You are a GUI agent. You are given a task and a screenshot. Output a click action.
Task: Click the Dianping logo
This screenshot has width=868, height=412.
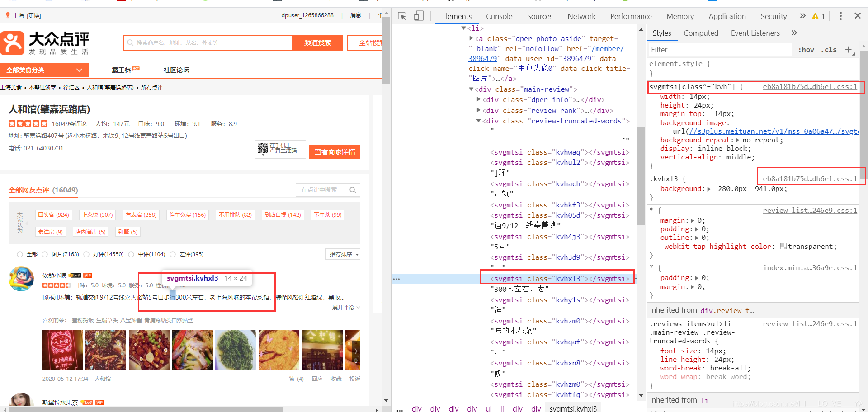click(x=45, y=43)
